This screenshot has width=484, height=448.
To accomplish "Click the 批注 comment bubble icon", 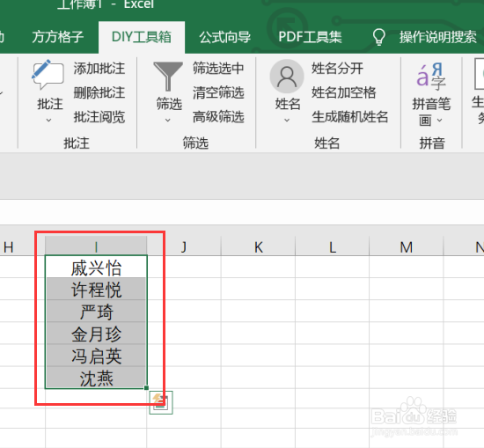I will tap(48, 75).
